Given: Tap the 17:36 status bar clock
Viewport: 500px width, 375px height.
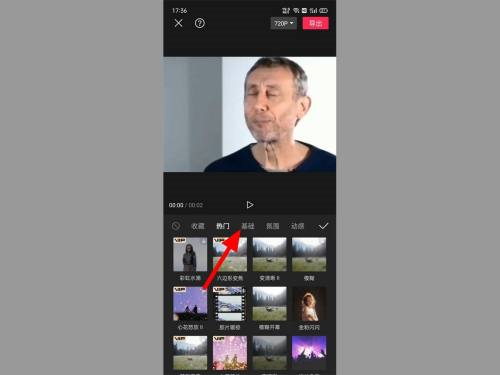Looking at the screenshot, I should tap(179, 11).
